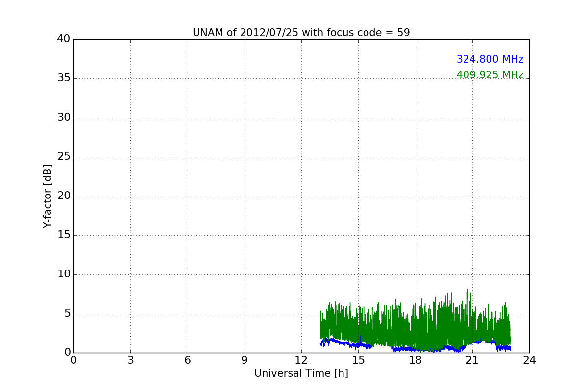Click the x-axis tick label 3

(x=130, y=360)
